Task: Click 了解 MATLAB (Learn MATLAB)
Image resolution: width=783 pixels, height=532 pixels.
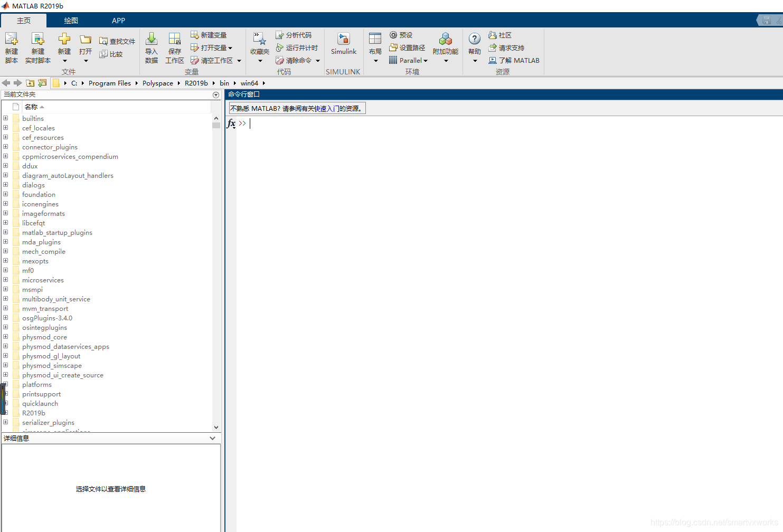Action: click(514, 60)
